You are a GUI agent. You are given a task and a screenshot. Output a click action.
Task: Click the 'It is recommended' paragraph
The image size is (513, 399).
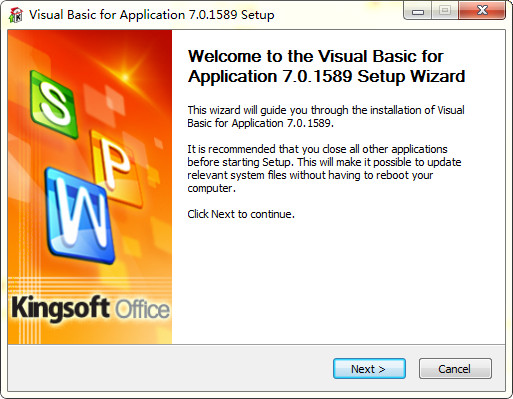[324, 168]
